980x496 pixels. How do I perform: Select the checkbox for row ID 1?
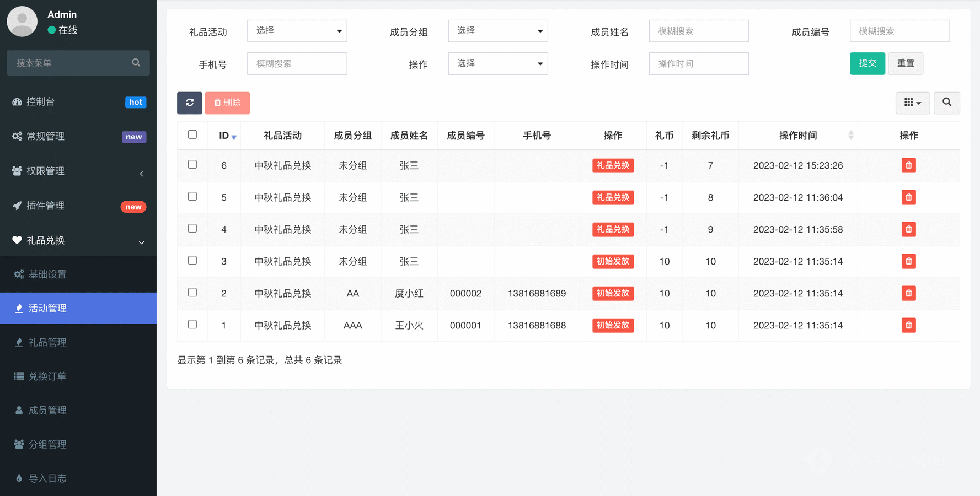[192, 324]
